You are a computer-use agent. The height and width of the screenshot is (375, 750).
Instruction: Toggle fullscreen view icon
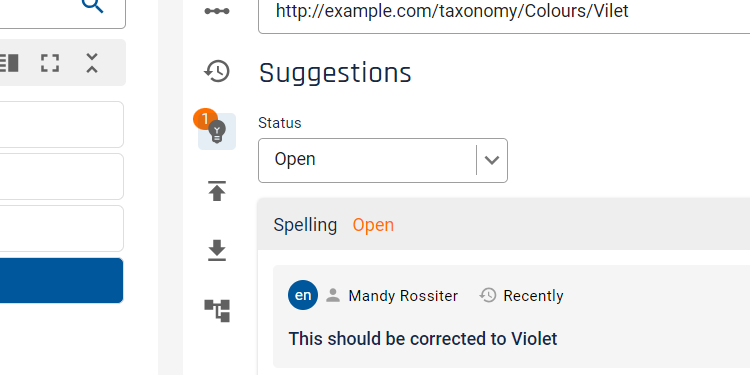tap(50, 63)
